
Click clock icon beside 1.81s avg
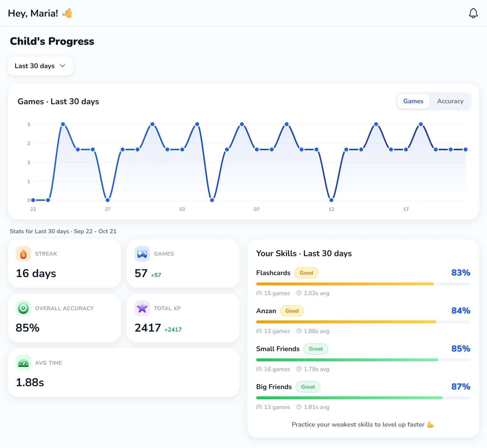point(299,407)
